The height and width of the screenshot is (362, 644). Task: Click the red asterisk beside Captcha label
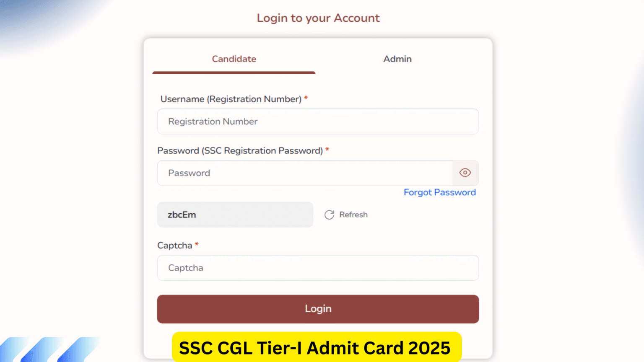(x=197, y=244)
